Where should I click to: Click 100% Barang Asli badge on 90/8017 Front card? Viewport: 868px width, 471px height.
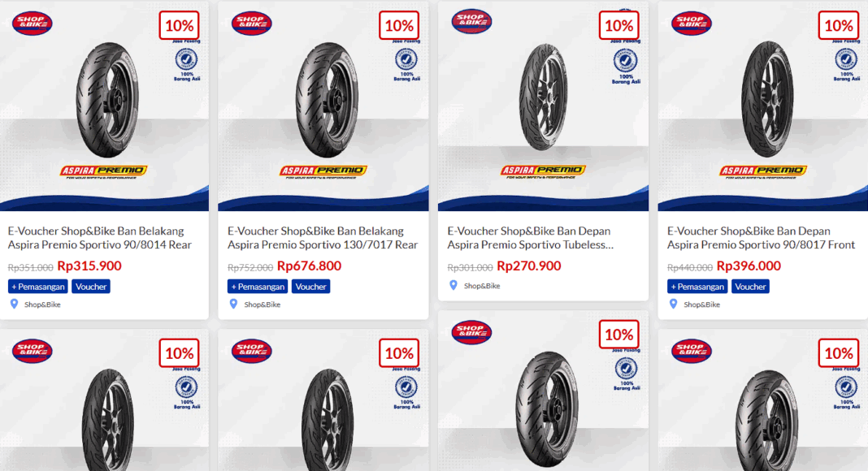846,65
